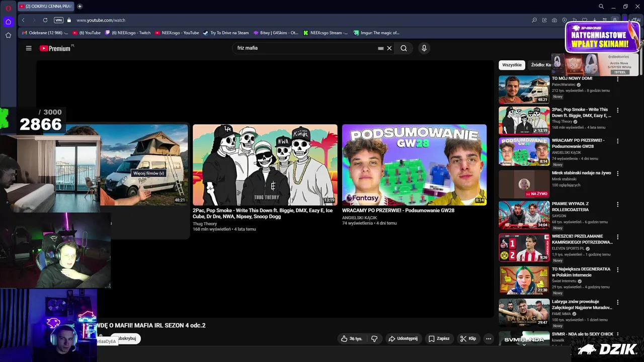Open Opera sidebar home icon
This screenshot has height=362, width=644.
point(8,22)
